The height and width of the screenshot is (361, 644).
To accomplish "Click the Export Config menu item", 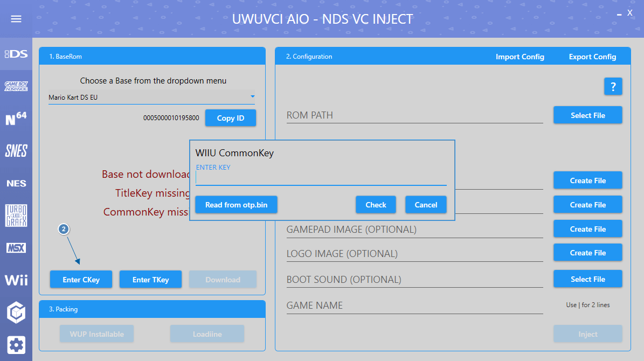I will point(592,57).
